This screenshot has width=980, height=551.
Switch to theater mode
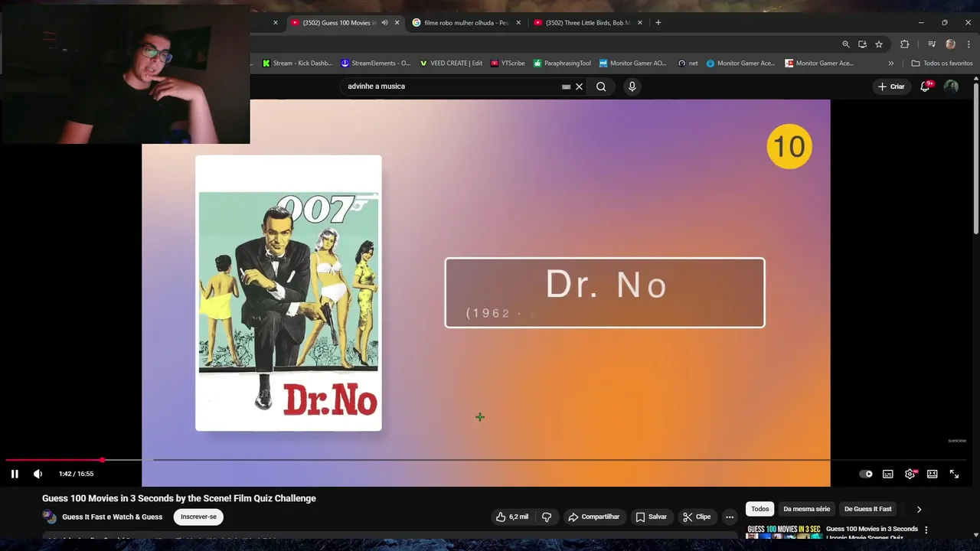click(932, 474)
